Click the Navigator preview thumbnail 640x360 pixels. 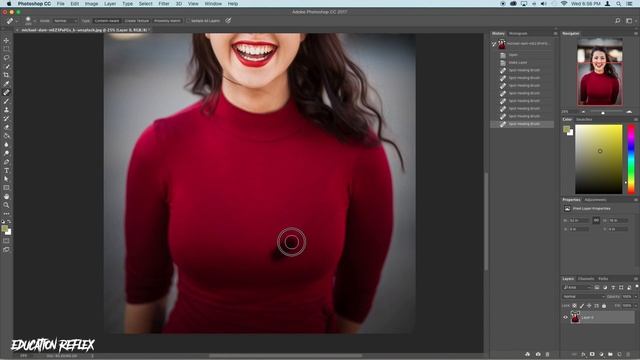pyautogui.click(x=600, y=71)
